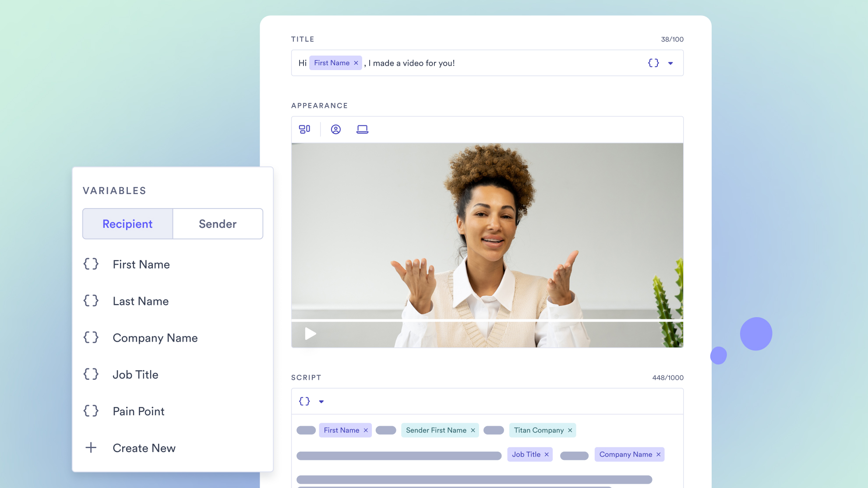
Task: Remove the Titan Company variable from the script
Action: point(570,430)
